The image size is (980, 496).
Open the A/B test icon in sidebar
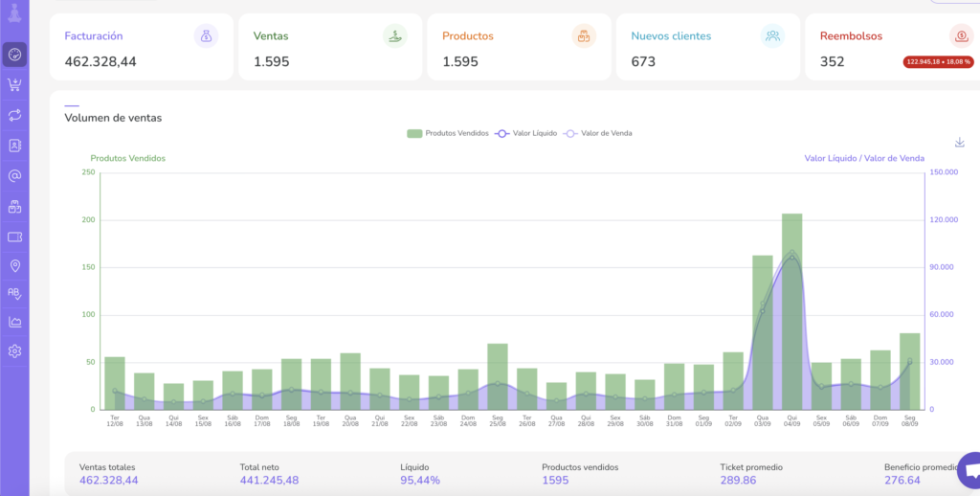14,294
